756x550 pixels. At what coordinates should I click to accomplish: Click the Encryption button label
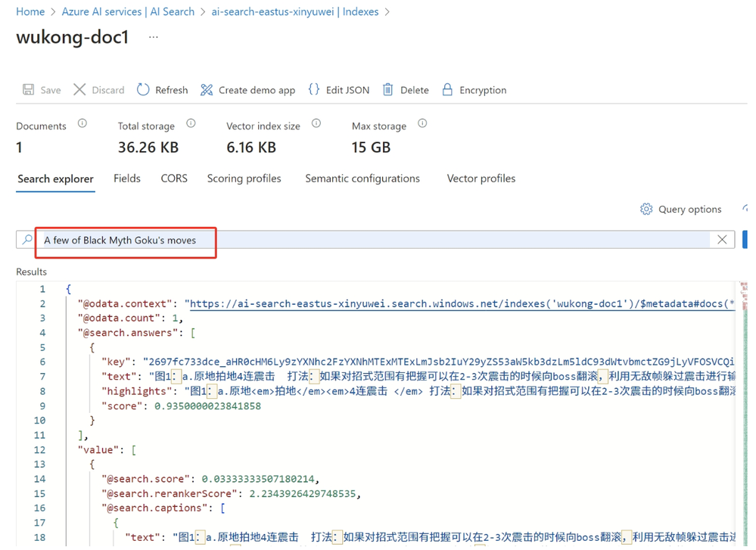tap(483, 90)
